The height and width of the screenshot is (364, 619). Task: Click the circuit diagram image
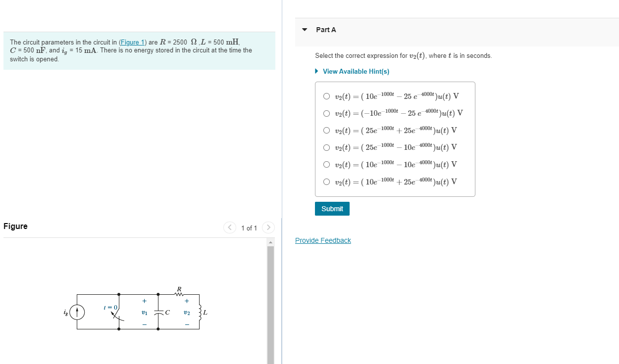(x=139, y=312)
